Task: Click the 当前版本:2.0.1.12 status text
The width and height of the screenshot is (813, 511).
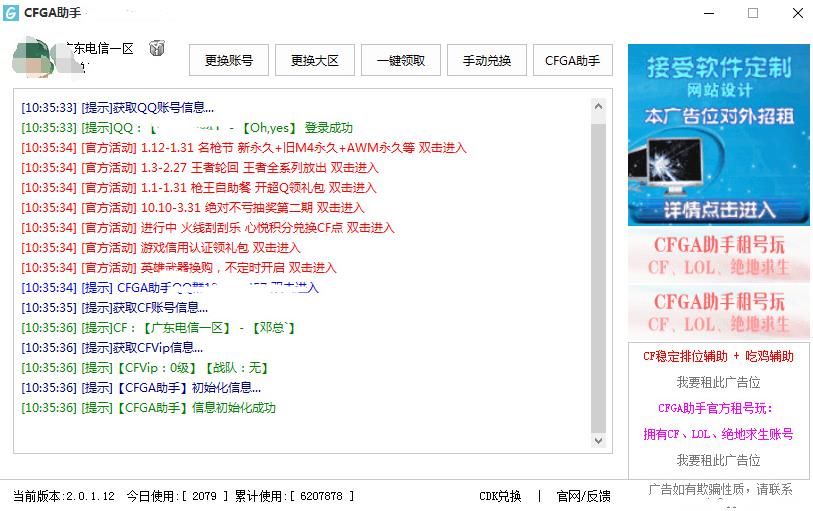Action: (x=64, y=496)
